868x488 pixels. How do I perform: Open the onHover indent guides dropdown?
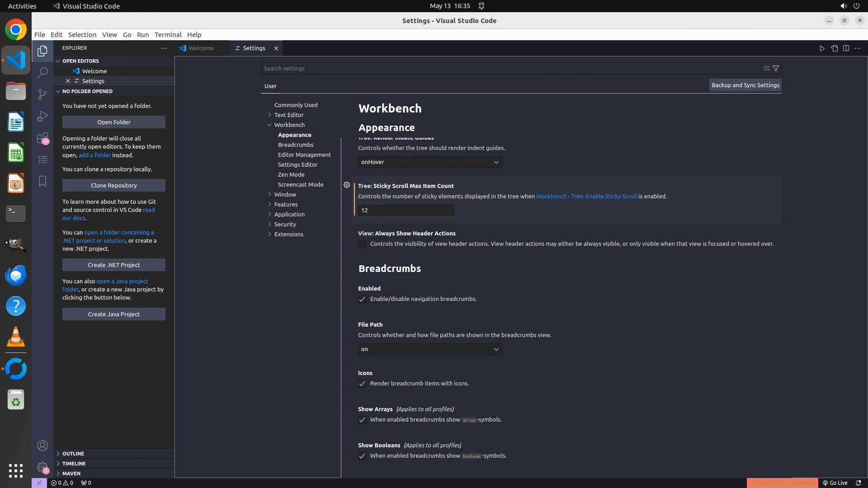point(430,162)
